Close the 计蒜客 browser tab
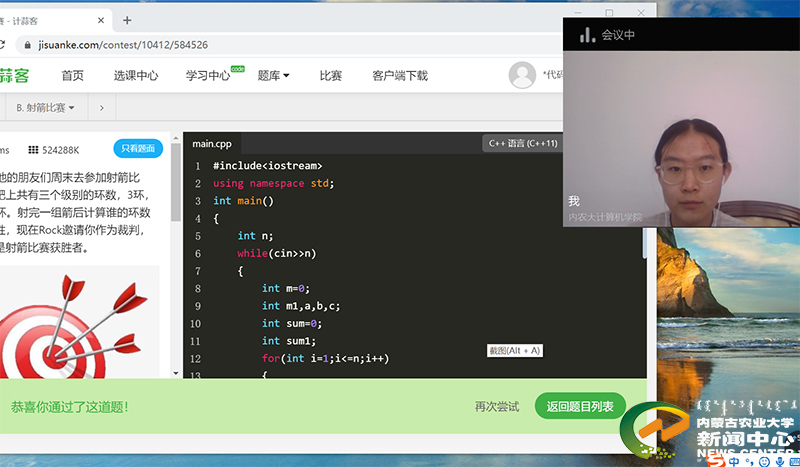 [101, 20]
